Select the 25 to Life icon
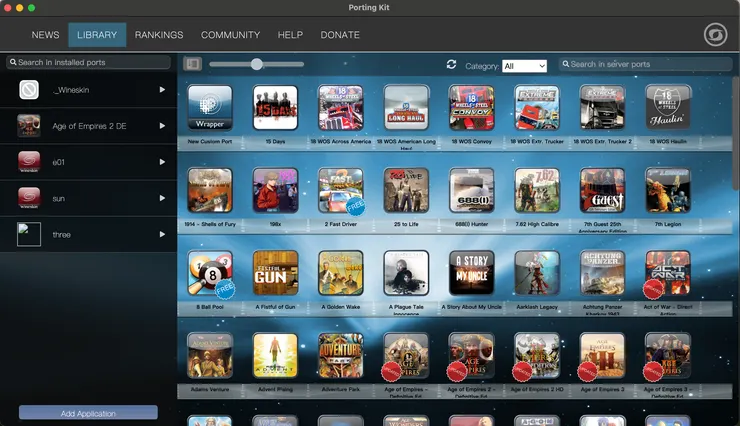 (x=406, y=190)
